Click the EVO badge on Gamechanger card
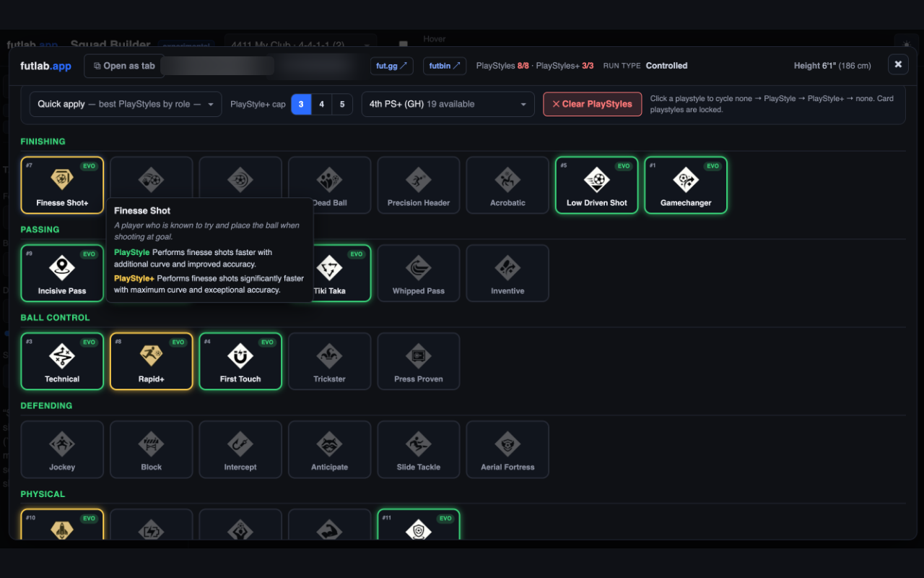 712,166
